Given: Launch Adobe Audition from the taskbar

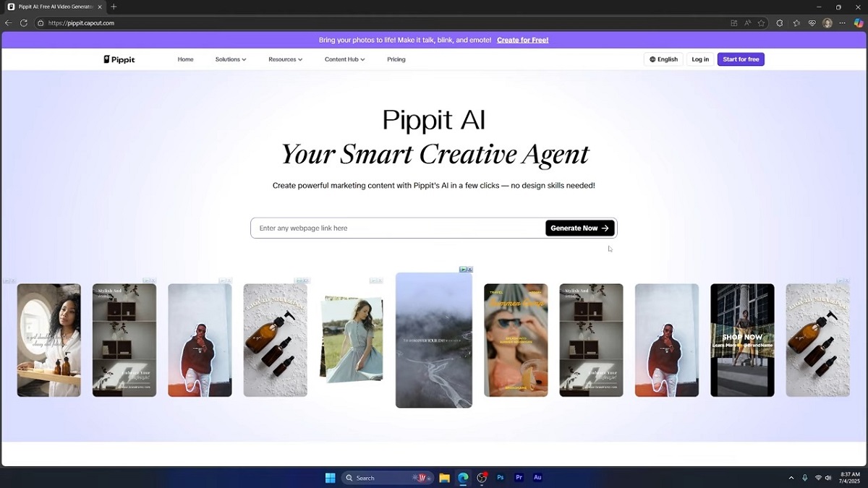Looking at the screenshot, I should click(x=537, y=478).
